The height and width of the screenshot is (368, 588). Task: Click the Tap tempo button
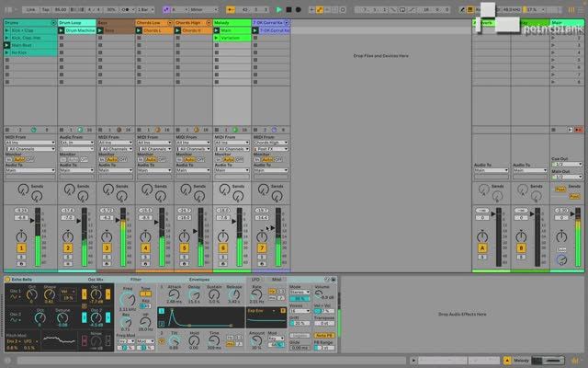(45, 9)
